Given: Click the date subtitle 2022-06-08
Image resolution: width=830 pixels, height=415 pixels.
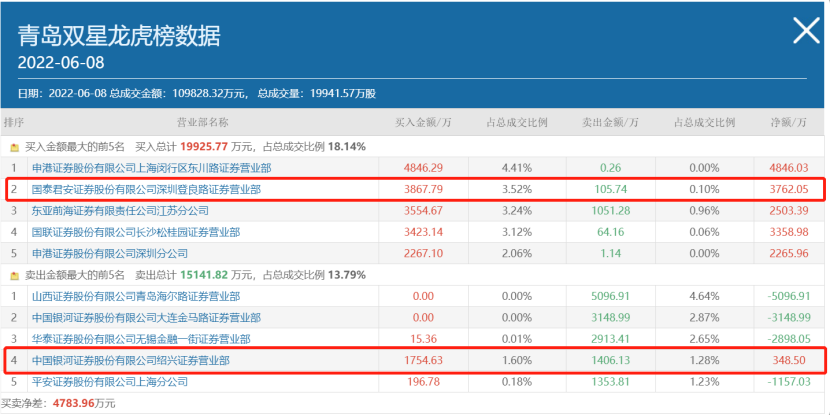Looking at the screenshot, I should pyautogui.click(x=61, y=62).
